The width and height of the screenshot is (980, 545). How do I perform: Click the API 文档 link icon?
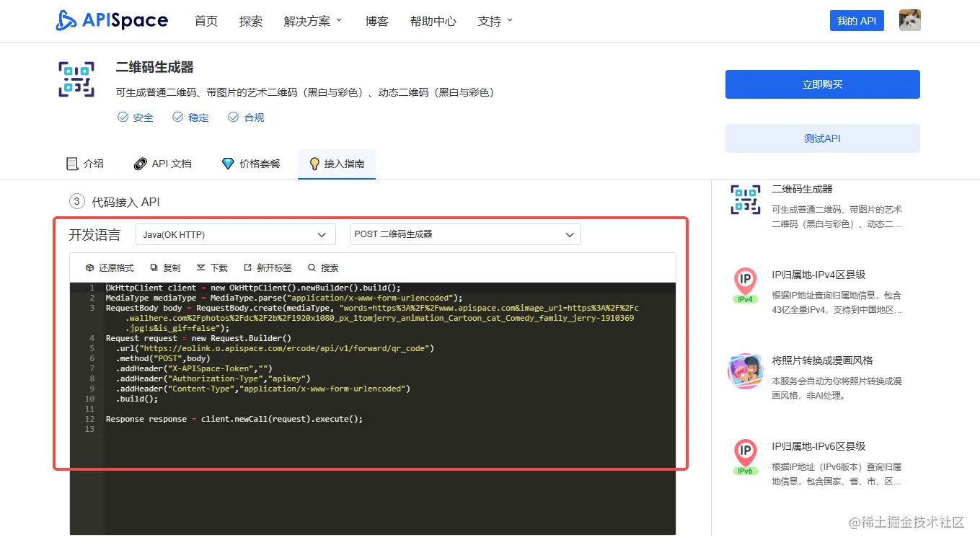point(141,164)
